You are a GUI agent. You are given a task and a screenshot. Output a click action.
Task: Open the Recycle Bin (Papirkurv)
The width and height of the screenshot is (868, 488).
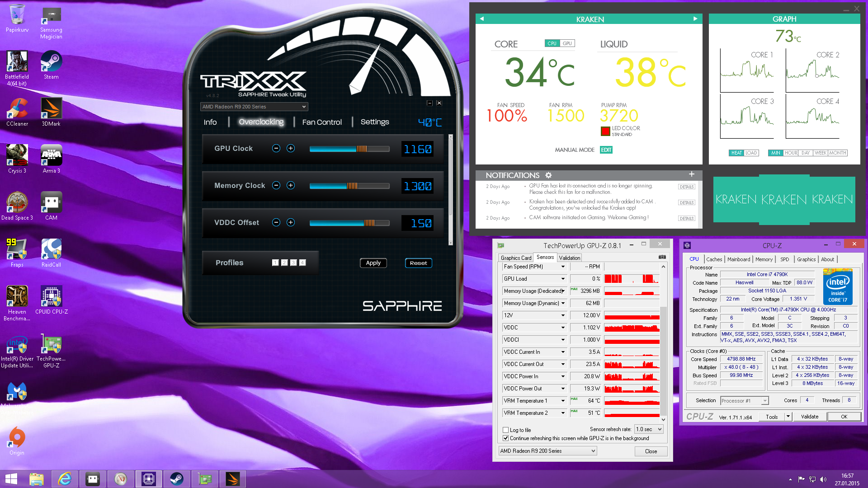click(x=17, y=19)
